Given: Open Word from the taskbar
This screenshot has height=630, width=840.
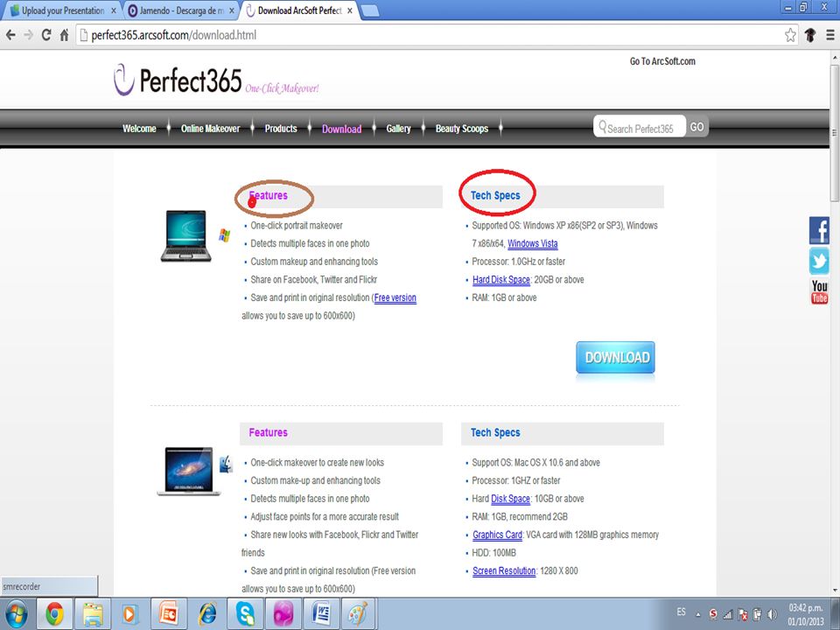Looking at the screenshot, I should 321,614.
